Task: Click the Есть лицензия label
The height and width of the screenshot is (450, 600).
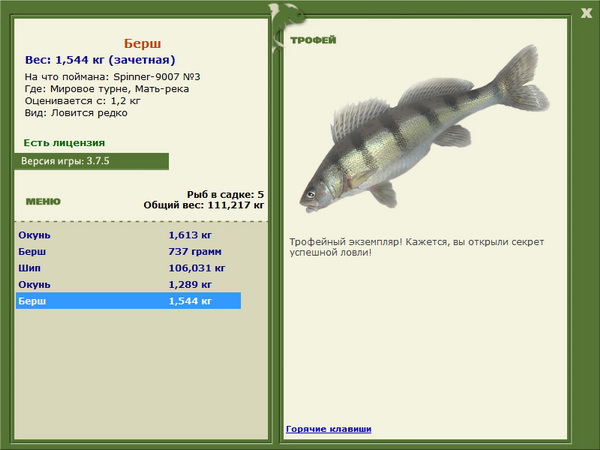Action: pos(64,143)
